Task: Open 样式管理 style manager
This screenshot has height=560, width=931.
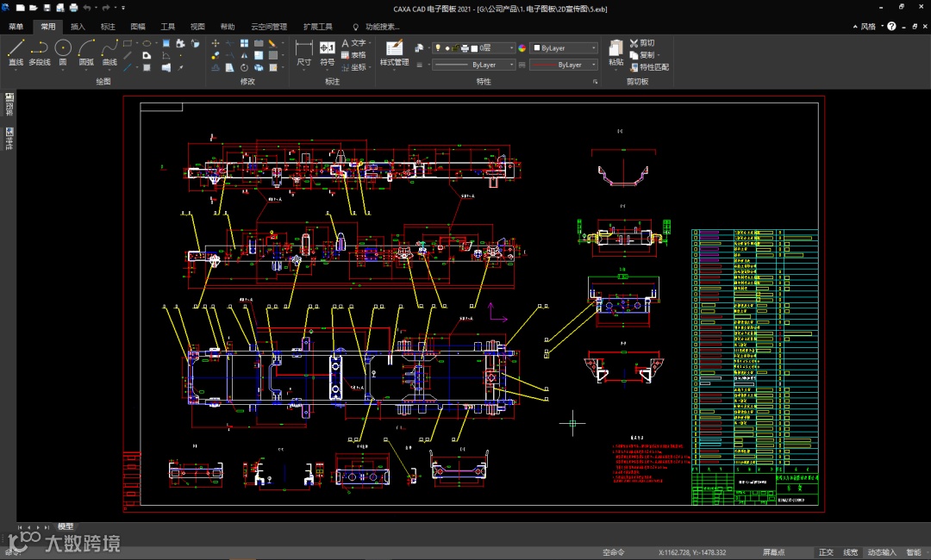Action: 394,52
